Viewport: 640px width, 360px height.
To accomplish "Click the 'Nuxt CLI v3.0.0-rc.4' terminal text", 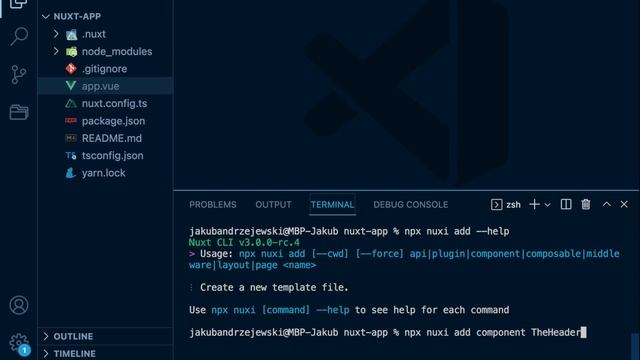I will tap(244, 242).
